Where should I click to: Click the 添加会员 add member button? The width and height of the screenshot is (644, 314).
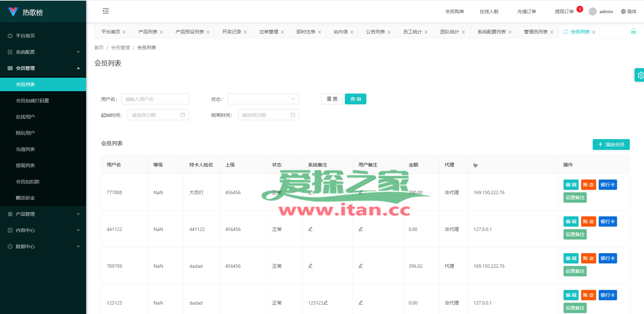tap(611, 145)
